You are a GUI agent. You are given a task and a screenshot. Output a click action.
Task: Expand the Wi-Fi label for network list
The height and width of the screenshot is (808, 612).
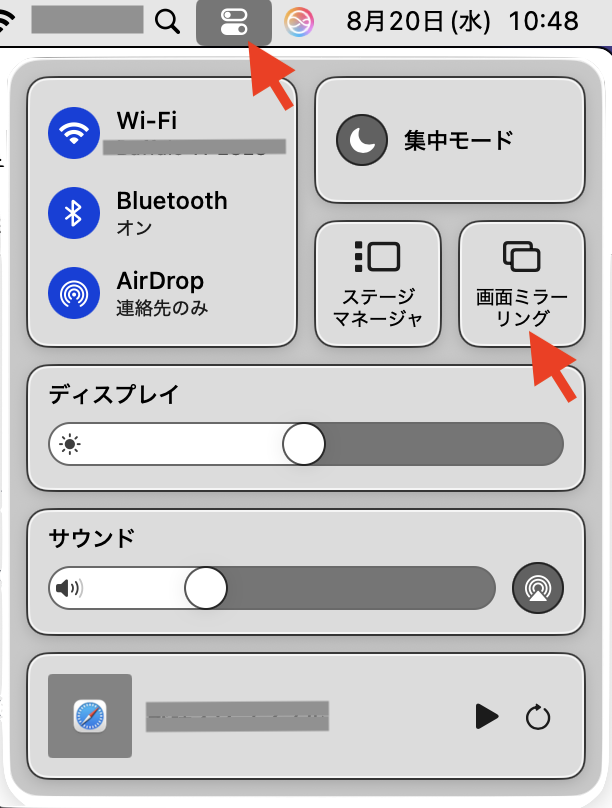[147, 121]
